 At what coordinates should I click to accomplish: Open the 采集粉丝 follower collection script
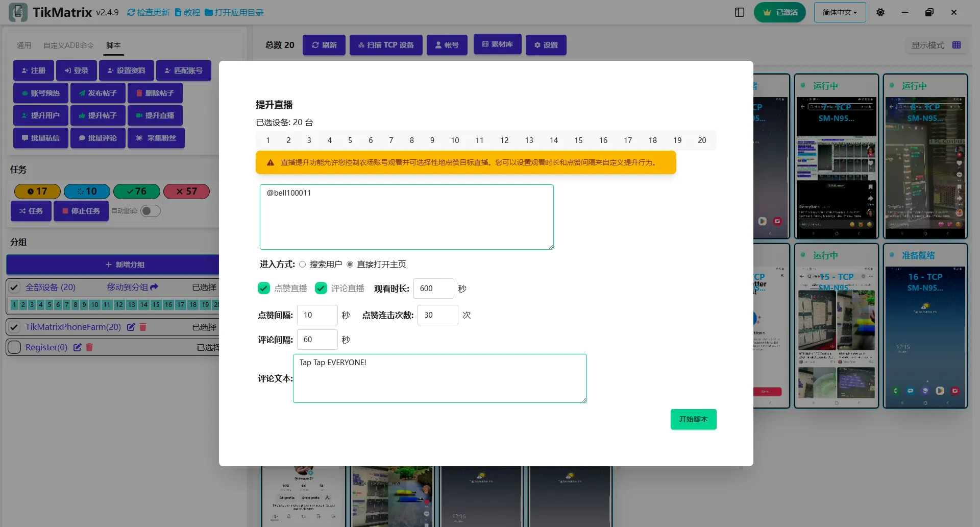click(156, 137)
